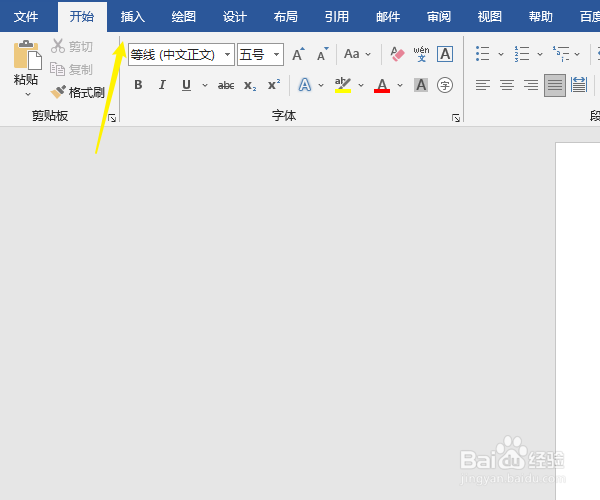Click the Enclosed Character 字 icon
This screenshot has height=500, width=600.
click(445, 85)
